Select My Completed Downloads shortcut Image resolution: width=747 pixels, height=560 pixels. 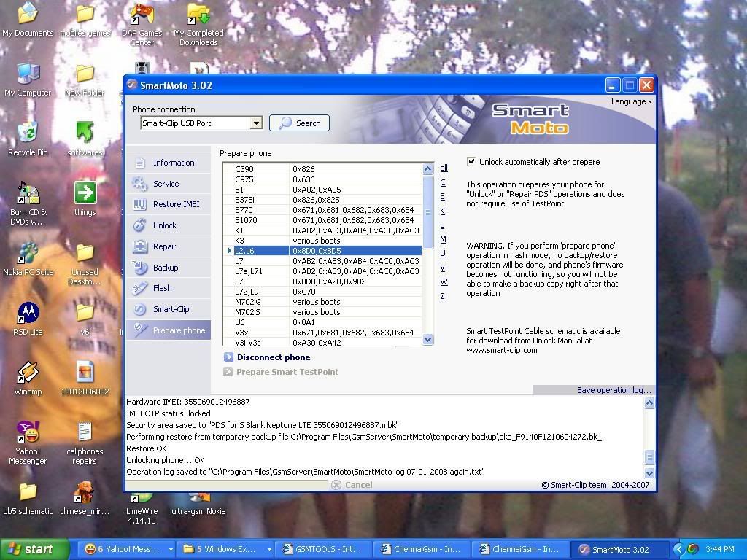pos(198,25)
